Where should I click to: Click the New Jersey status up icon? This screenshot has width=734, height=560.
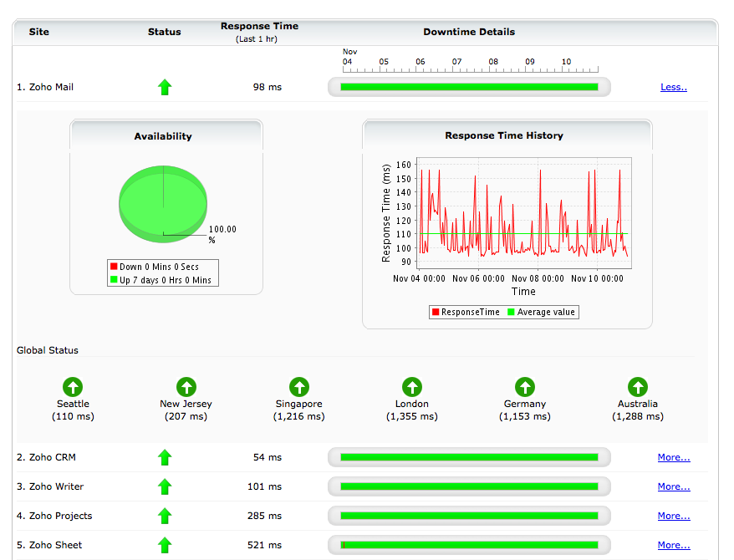click(186, 387)
